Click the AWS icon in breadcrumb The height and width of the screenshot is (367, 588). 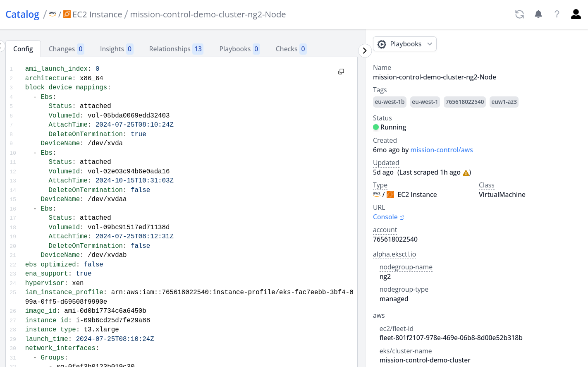pos(53,14)
